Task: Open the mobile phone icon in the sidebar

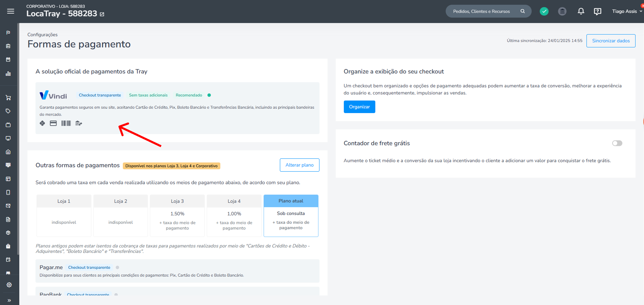Action: [x=8, y=192]
